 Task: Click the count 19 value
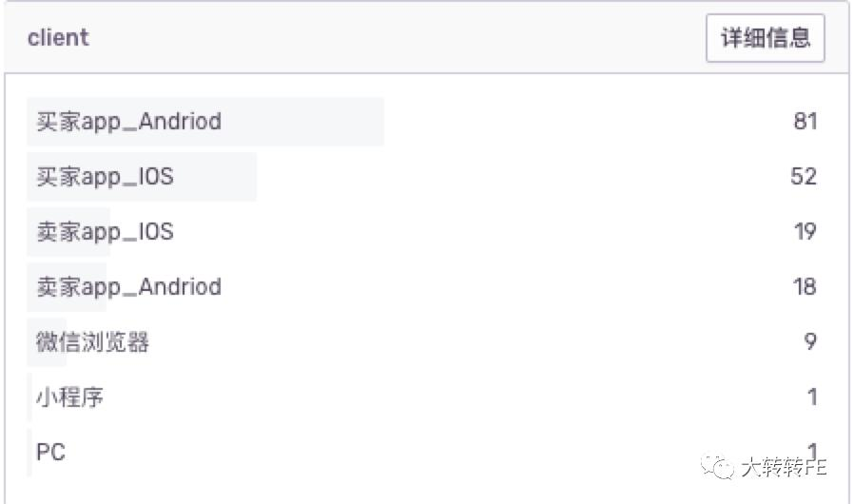(x=805, y=232)
